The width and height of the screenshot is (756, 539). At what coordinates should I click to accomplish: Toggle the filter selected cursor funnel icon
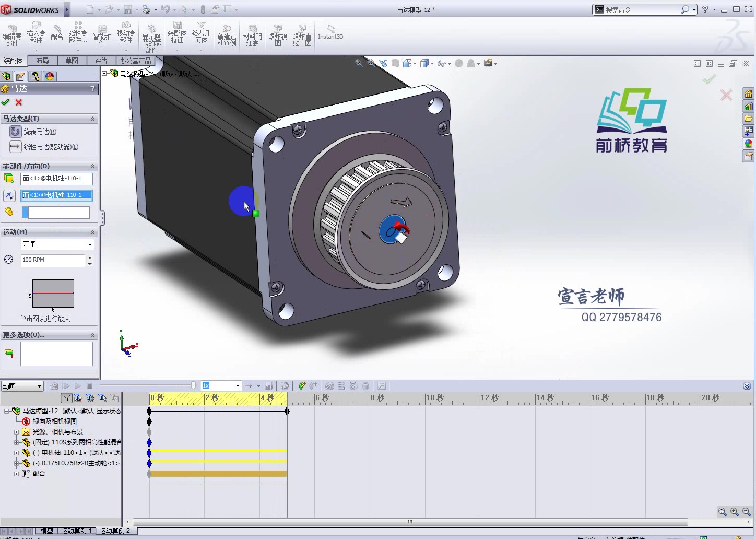click(x=102, y=398)
